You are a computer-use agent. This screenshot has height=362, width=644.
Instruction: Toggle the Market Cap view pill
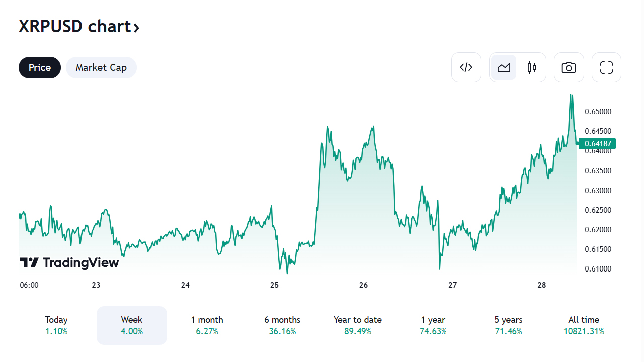(101, 67)
